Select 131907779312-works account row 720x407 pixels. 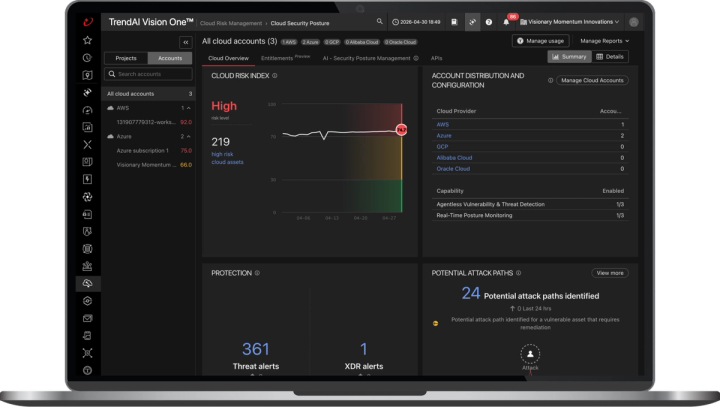148,122
